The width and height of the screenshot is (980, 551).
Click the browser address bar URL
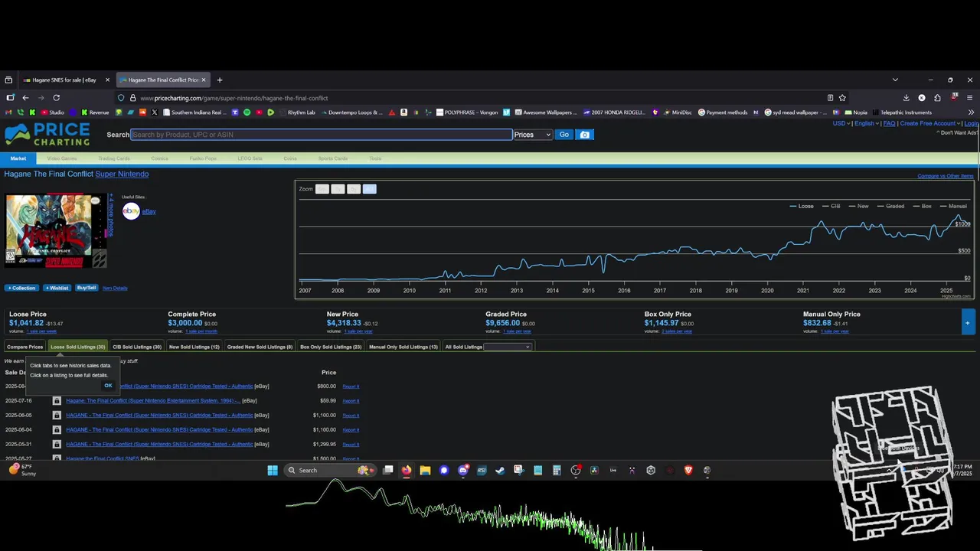tap(234, 98)
